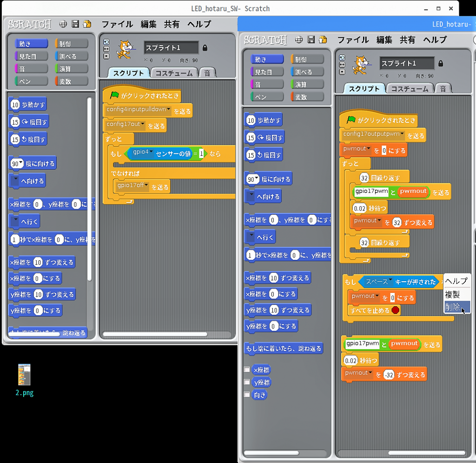
Task: Switch to 音 tab in right window
Action: [x=443, y=89]
